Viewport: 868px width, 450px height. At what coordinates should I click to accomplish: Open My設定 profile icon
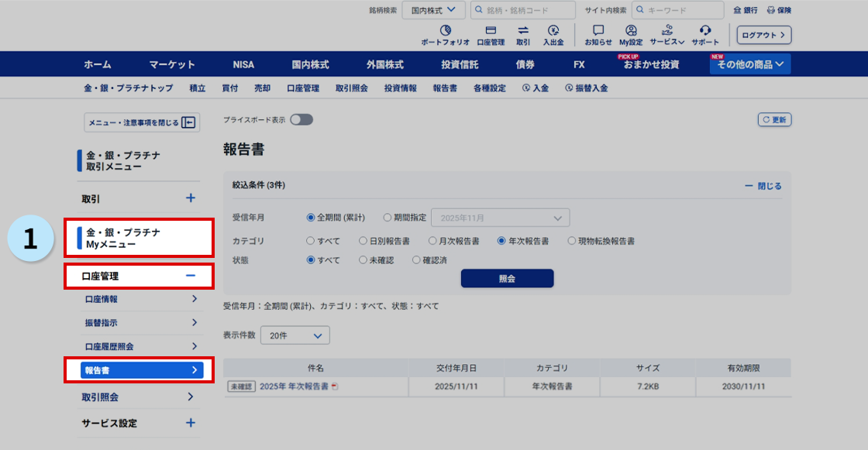631,31
